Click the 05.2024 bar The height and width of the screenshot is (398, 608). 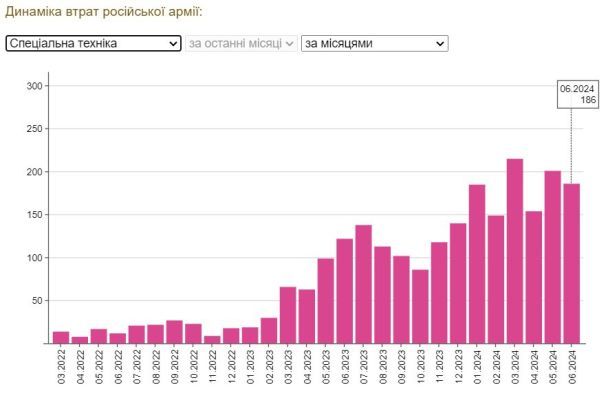pyautogui.click(x=553, y=257)
